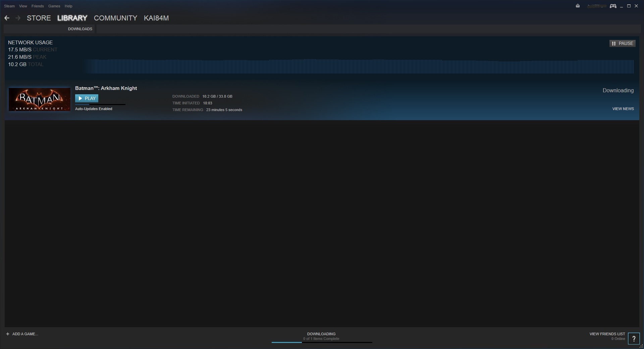Click the network usage graph
Screen dimensions: 644x349
tap(359, 66)
